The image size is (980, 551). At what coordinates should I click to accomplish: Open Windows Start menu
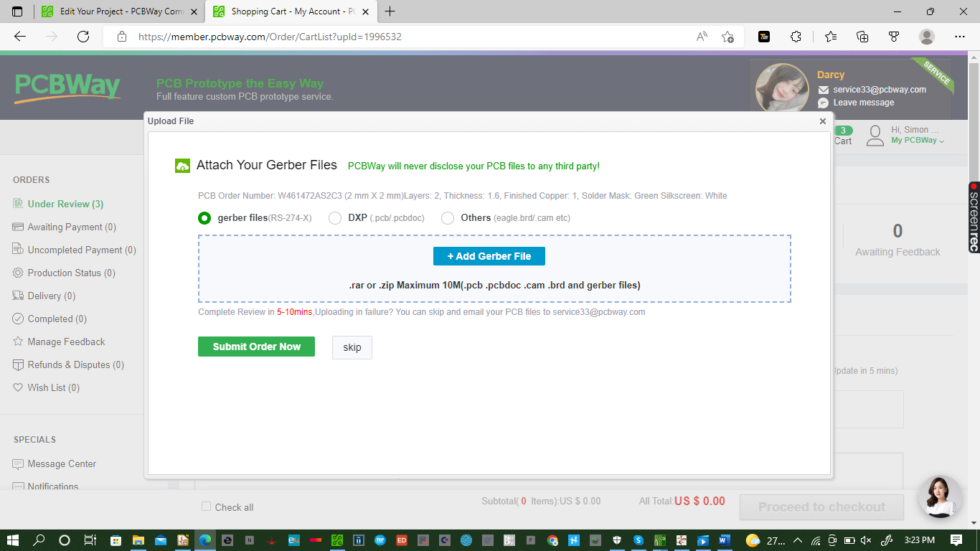click(12, 540)
